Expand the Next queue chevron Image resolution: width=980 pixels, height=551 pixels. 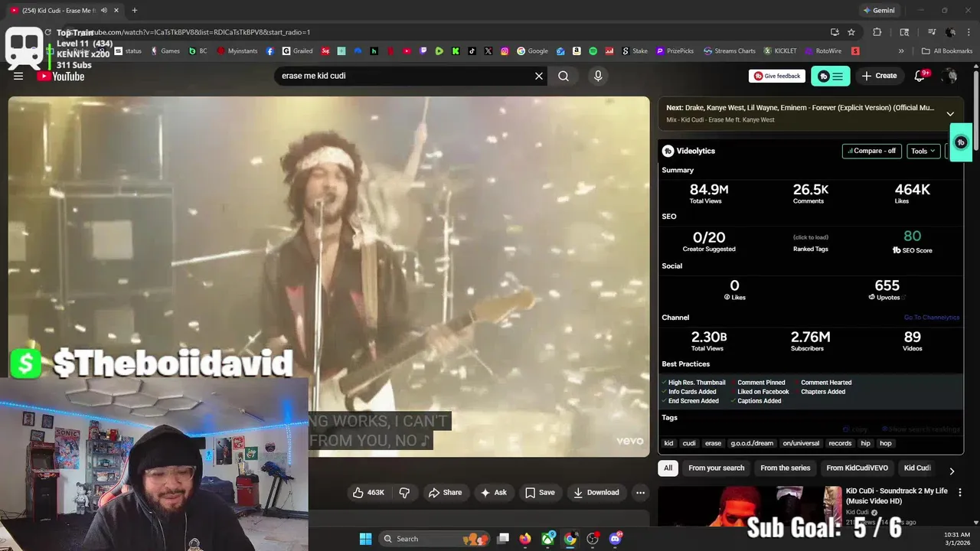950,113
